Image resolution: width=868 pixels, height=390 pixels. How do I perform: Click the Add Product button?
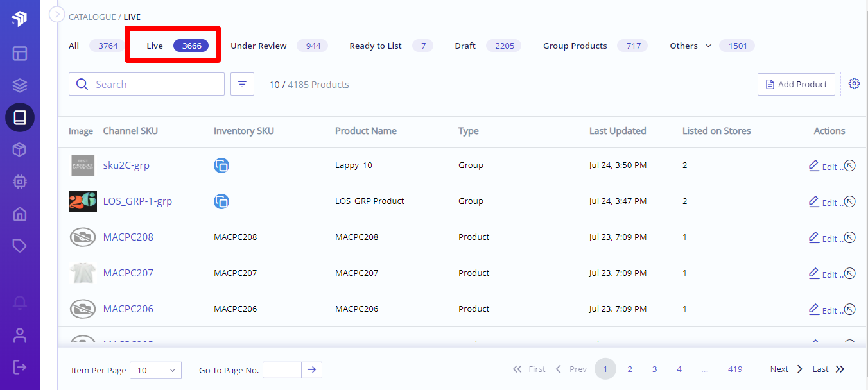coord(796,84)
